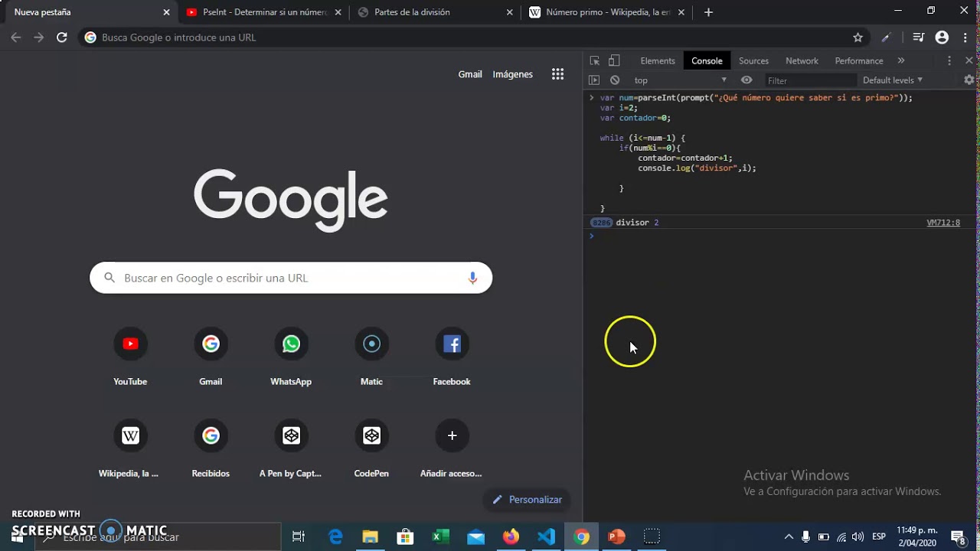Reload the page with the refresh icon
Viewport: 980px width, 551px height.
coord(62,37)
